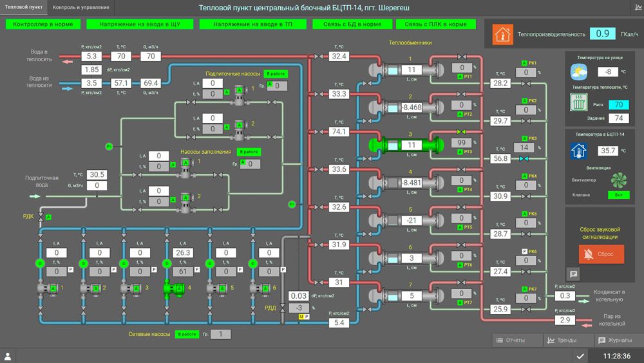This screenshot has height=363, width=644.
Task: Open the Тренды trends view
Action: tap(560, 340)
